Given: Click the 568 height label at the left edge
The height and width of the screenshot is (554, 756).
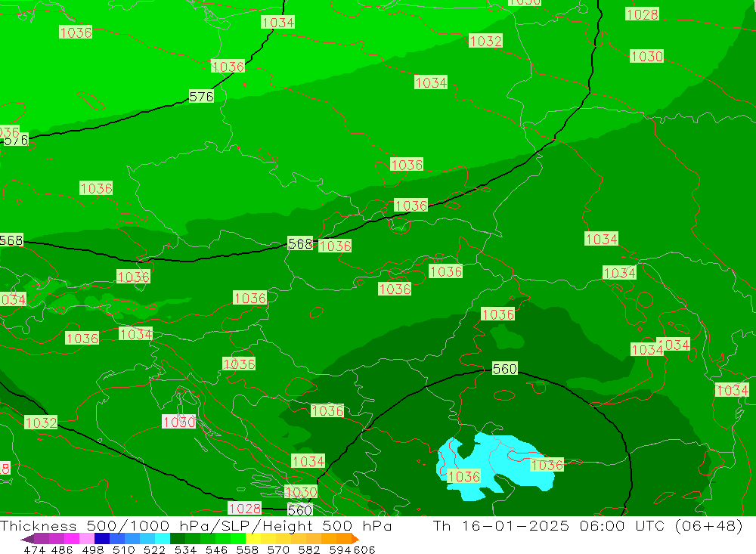Looking at the screenshot, I should 11,240.
